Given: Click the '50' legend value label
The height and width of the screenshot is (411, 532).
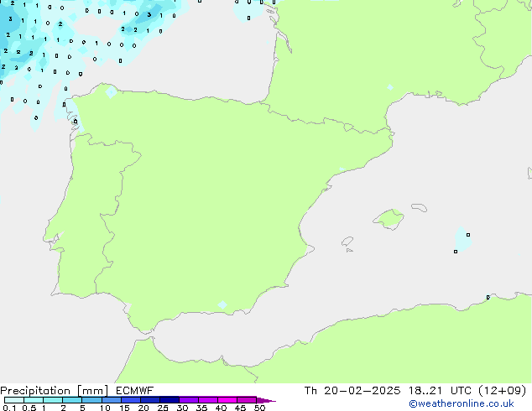Looking at the screenshot, I should (x=259, y=408).
